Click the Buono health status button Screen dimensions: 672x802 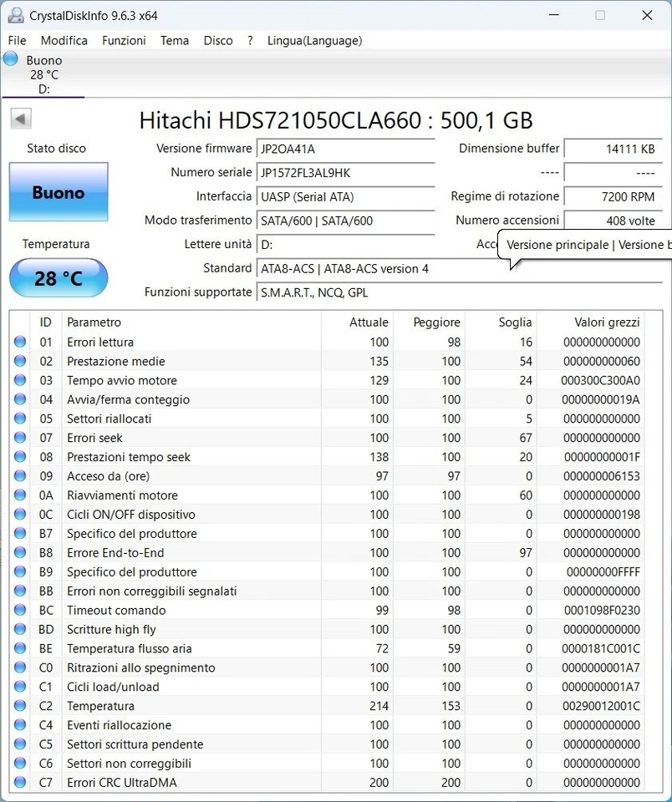point(58,192)
